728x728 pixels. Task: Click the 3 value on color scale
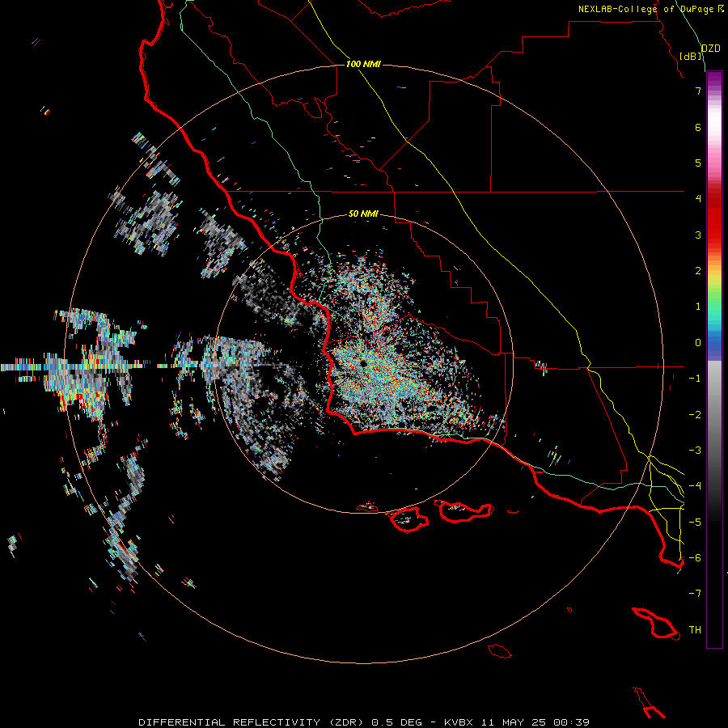[698, 235]
